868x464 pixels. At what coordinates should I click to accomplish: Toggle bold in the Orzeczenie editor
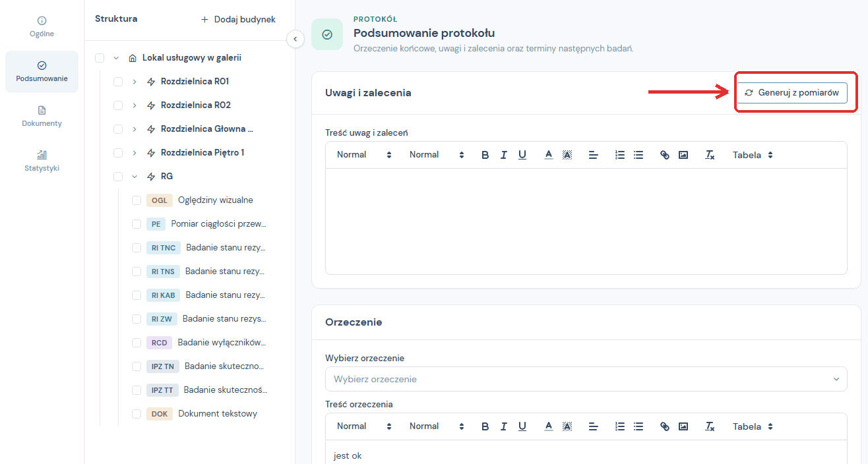pos(485,426)
